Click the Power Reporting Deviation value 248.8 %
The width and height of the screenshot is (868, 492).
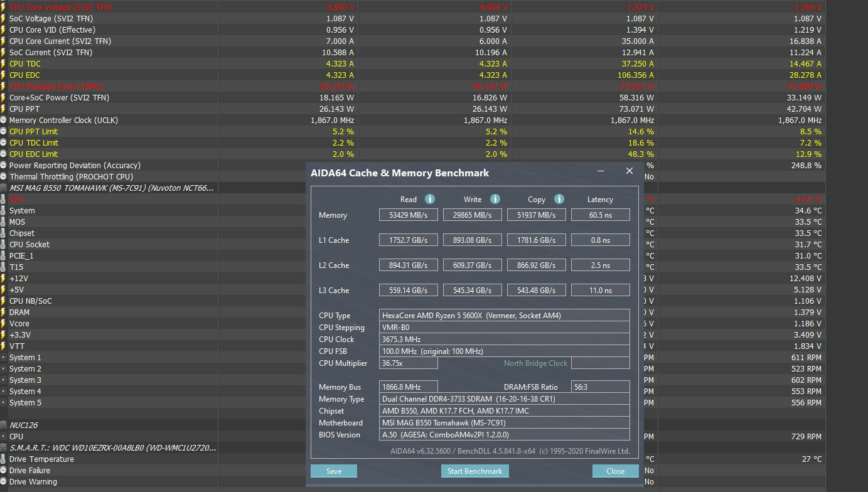tap(806, 166)
